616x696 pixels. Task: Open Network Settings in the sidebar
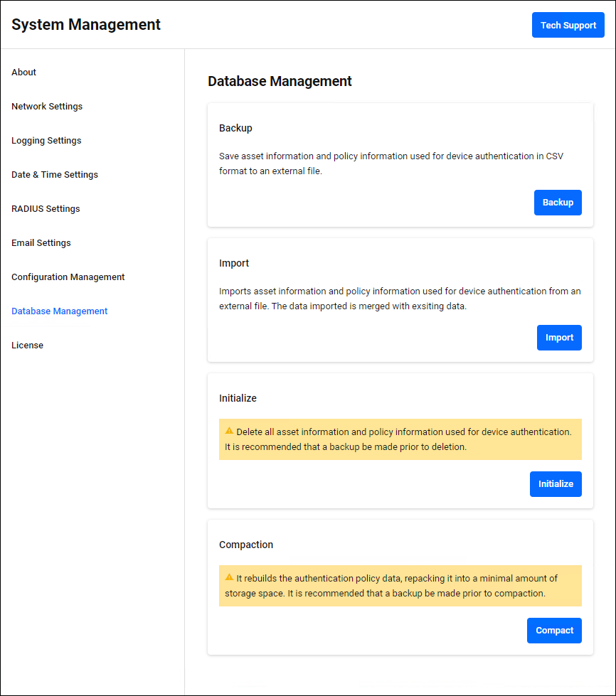(47, 107)
